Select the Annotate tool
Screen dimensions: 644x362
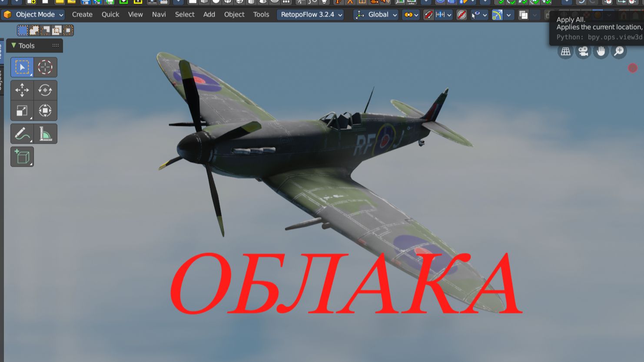22,134
